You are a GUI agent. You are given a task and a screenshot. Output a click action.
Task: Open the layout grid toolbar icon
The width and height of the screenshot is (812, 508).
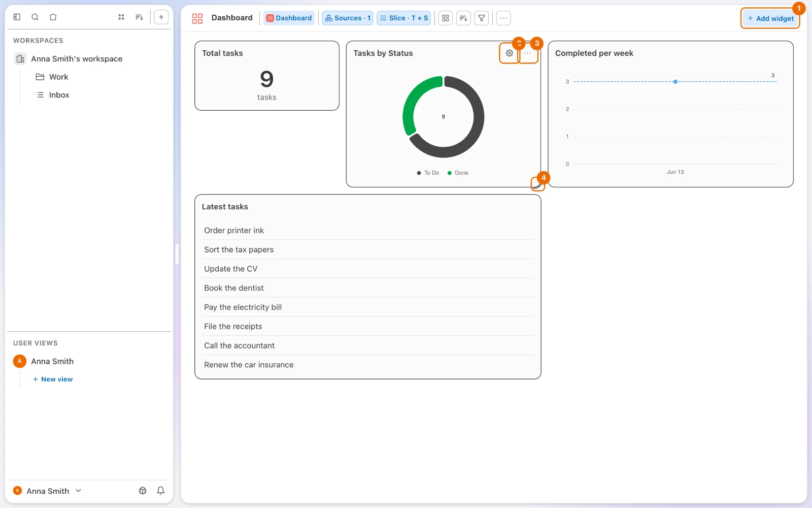pos(446,18)
